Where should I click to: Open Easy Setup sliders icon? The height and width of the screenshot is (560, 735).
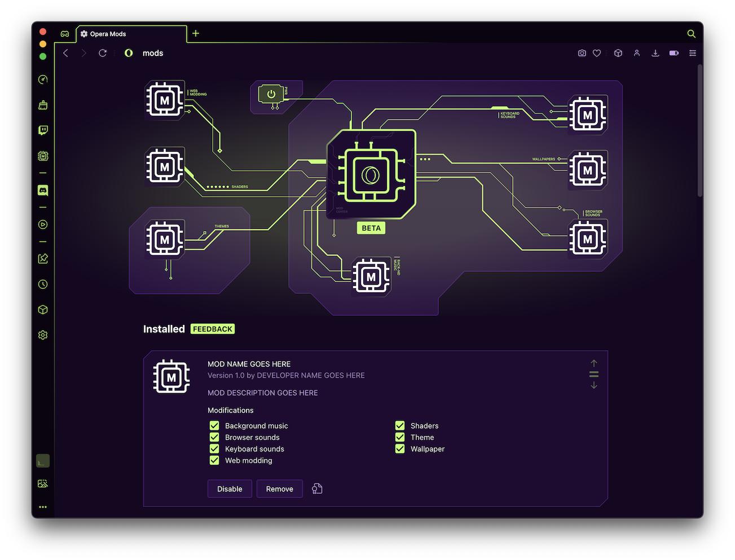click(x=693, y=53)
